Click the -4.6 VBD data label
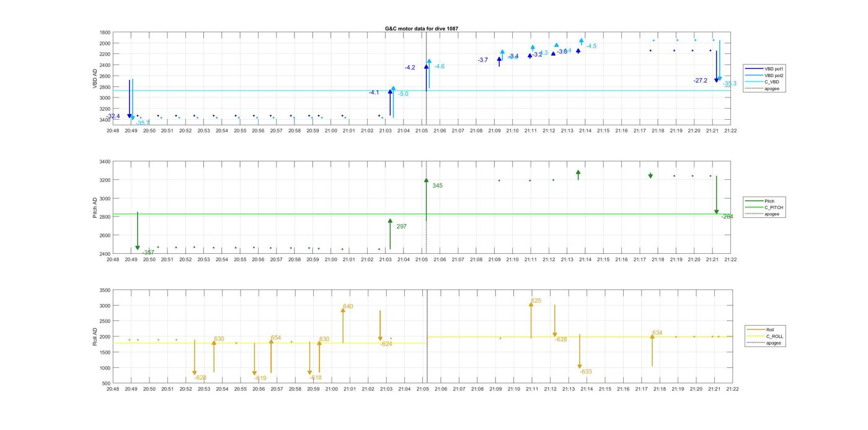Viewport: 868px width, 430px height. point(440,66)
